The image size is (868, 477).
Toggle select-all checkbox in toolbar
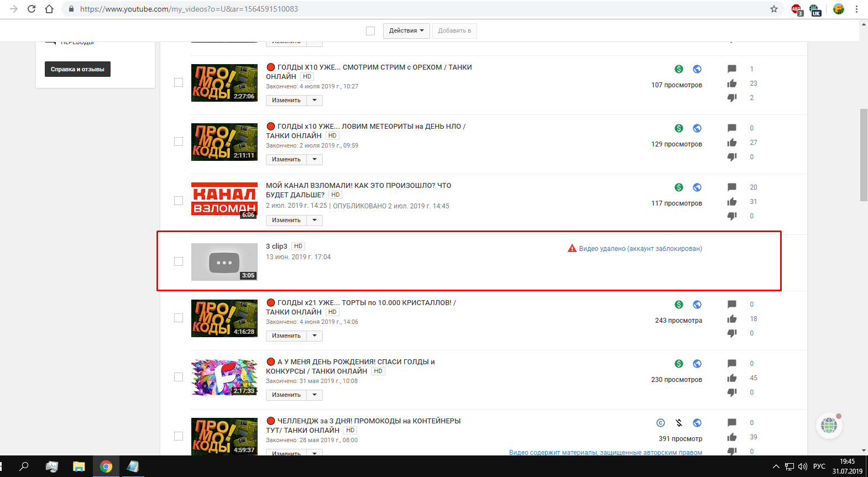[x=370, y=31]
